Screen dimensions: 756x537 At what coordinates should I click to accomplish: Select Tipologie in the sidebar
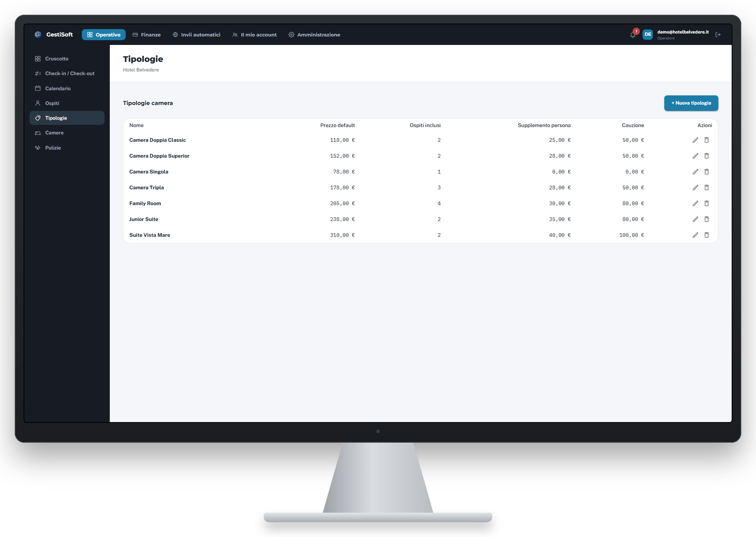pyautogui.click(x=67, y=118)
